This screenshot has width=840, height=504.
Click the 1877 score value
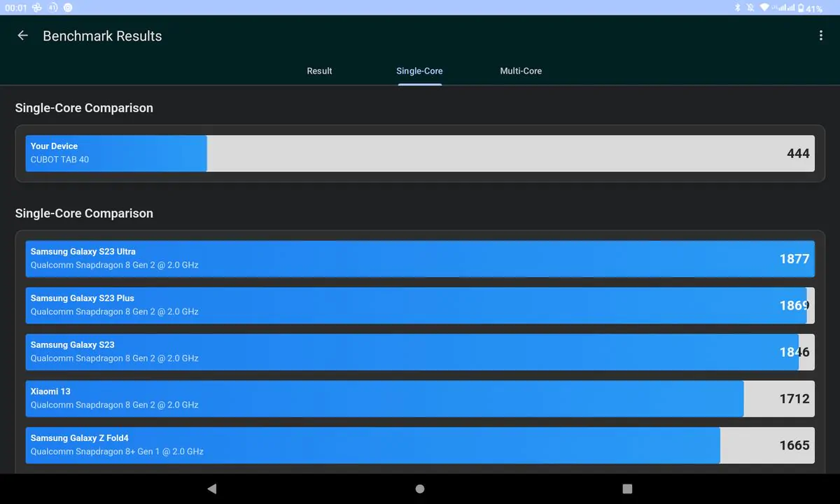[x=794, y=259]
